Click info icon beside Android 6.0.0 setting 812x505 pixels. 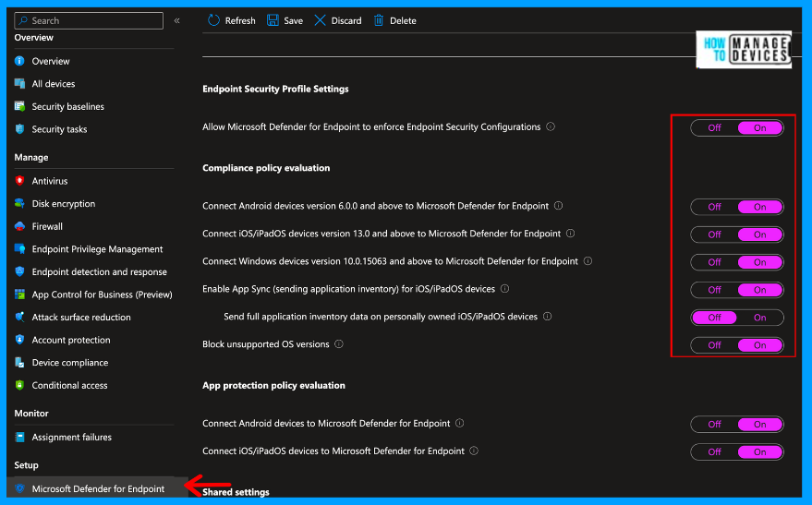click(x=558, y=205)
